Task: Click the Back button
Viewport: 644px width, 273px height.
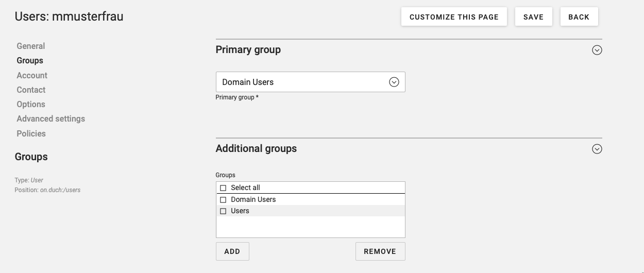Action: tap(579, 16)
